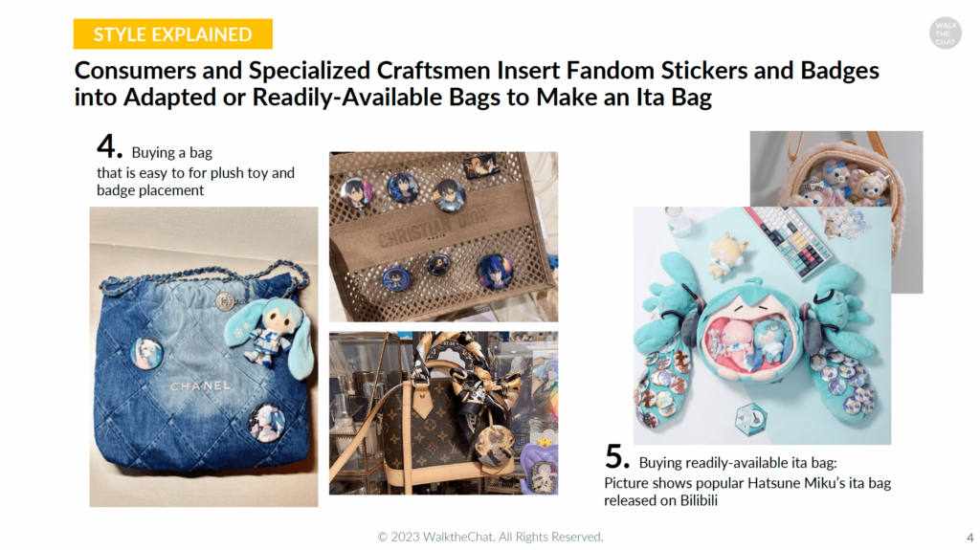The height and width of the screenshot is (550, 980).
Task: Click the large number 4 heading
Action: (109, 146)
